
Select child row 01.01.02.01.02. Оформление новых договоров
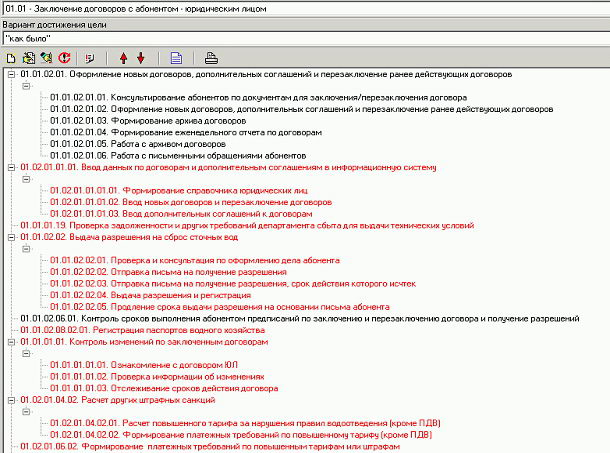coord(301,109)
